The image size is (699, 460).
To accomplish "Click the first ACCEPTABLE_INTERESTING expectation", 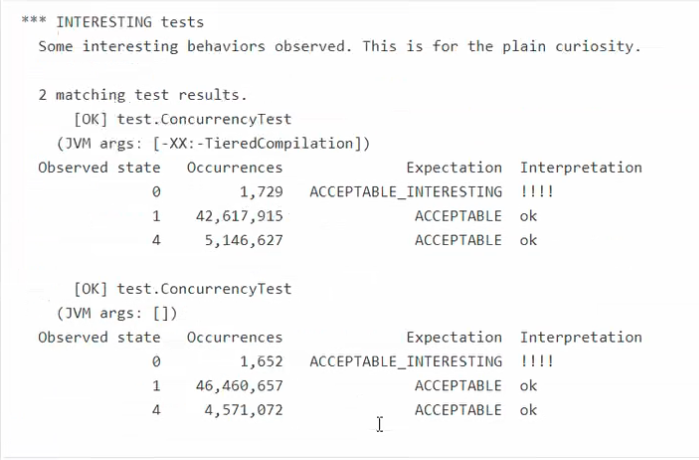I will click(406, 192).
